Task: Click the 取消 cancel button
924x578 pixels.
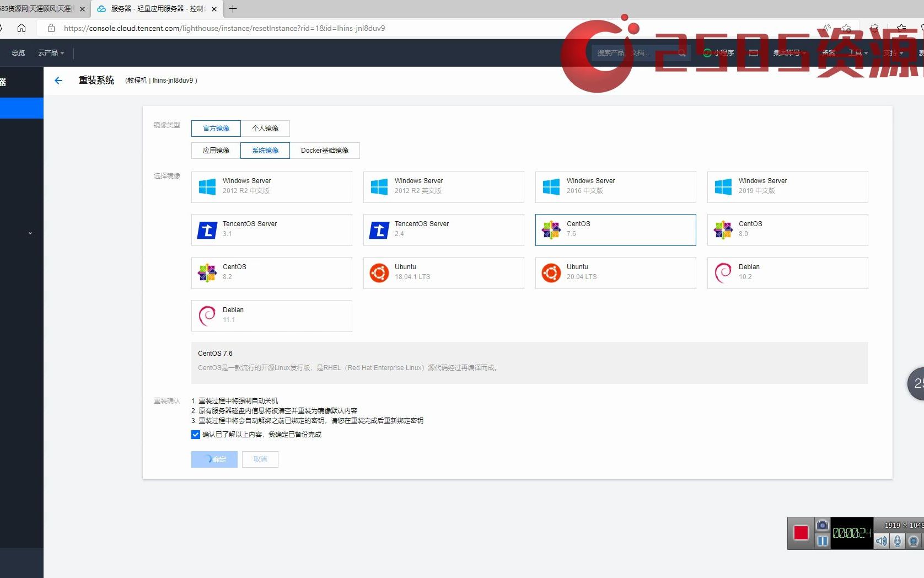Action: (260, 459)
